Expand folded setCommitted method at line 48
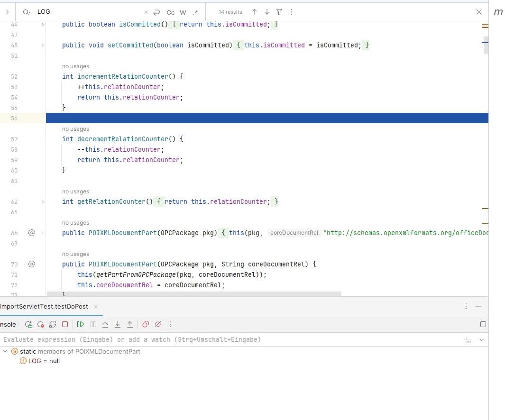 [43, 46]
